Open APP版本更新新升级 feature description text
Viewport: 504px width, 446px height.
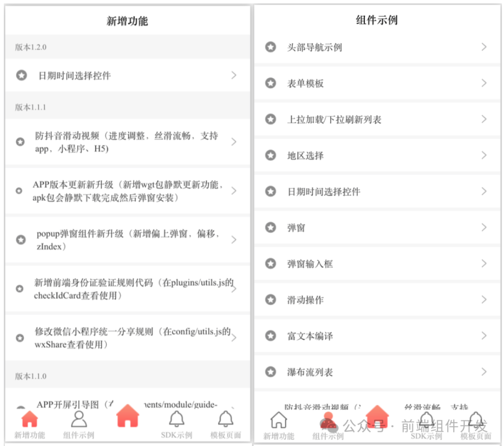(127, 191)
